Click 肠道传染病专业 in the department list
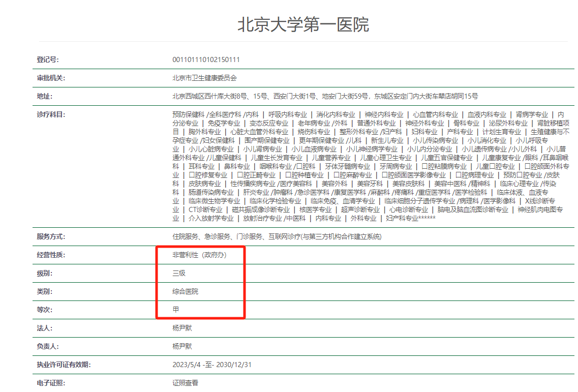The image size is (578, 392). [211, 193]
